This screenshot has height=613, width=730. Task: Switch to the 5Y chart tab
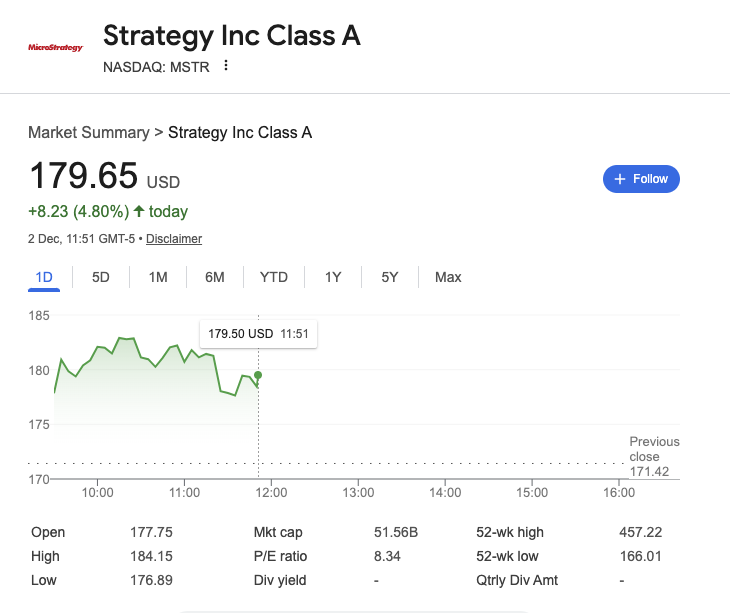(390, 277)
